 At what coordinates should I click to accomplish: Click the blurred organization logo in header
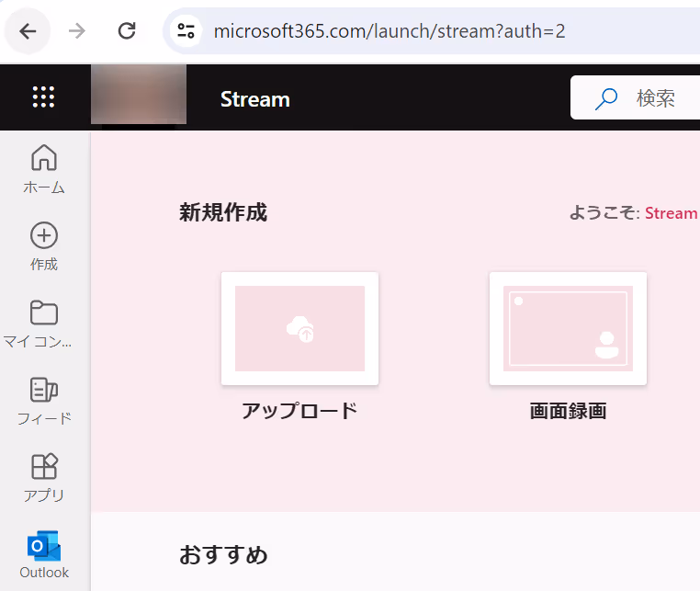click(139, 95)
